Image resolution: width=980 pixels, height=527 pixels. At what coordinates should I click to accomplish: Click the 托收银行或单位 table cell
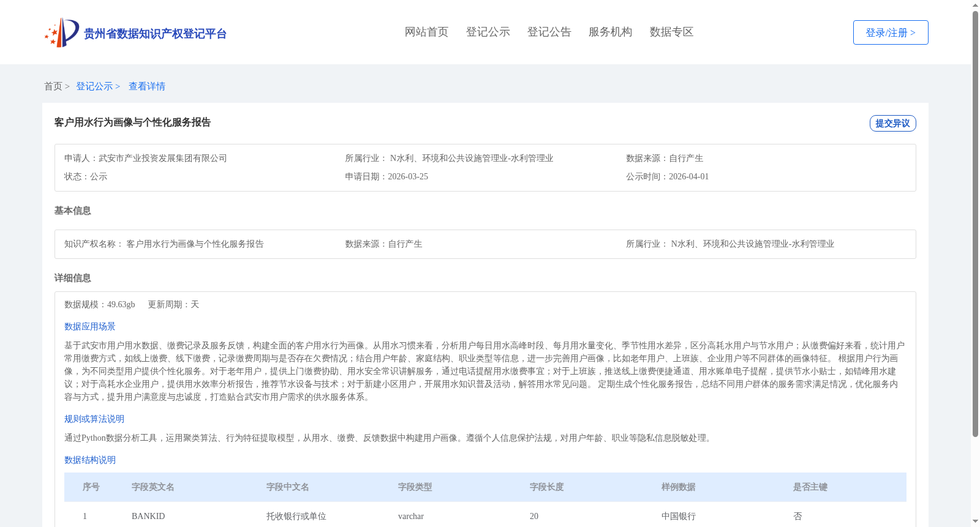pyautogui.click(x=296, y=516)
